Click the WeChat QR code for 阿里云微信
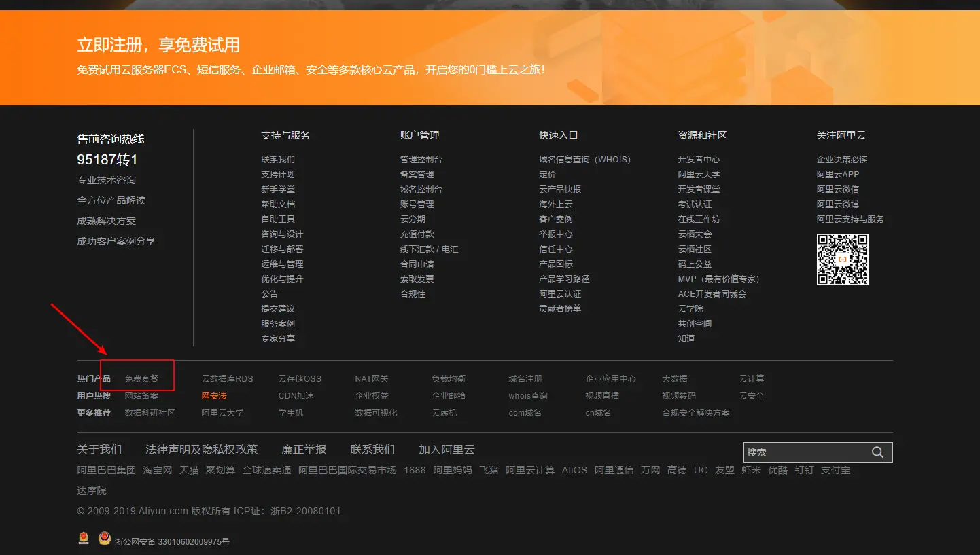 tap(843, 259)
